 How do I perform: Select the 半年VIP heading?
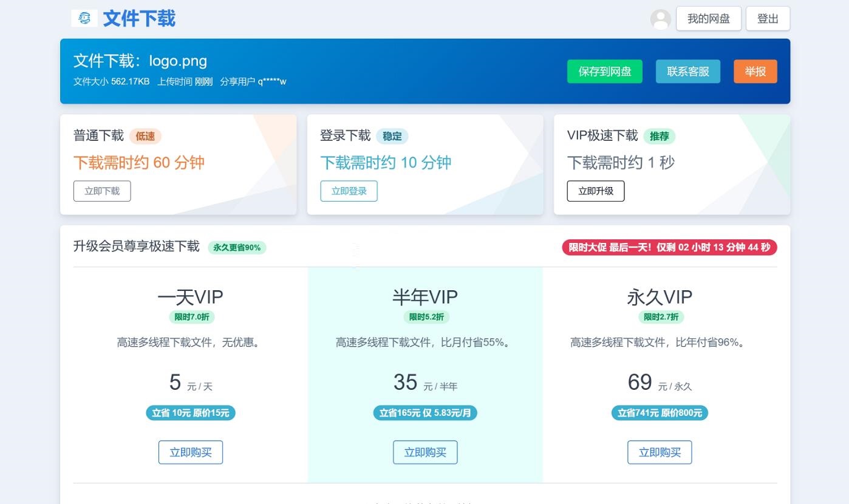pos(425,297)
